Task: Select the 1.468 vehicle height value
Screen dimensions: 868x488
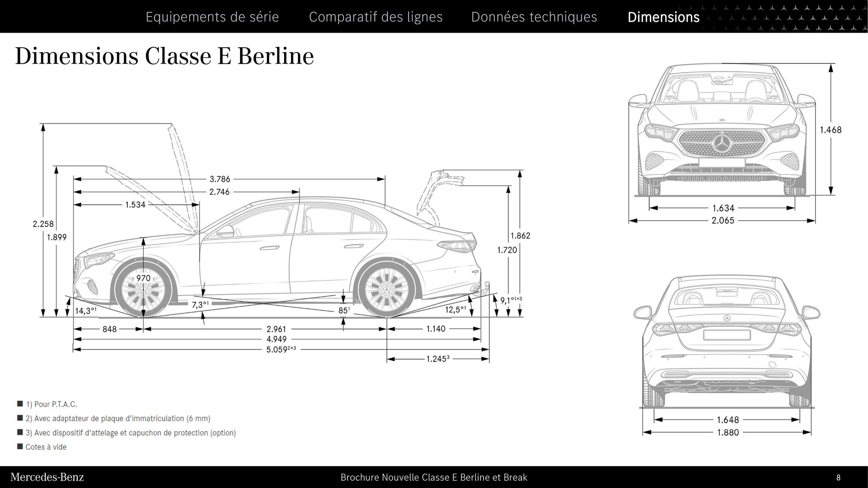Action: point(831,130)
